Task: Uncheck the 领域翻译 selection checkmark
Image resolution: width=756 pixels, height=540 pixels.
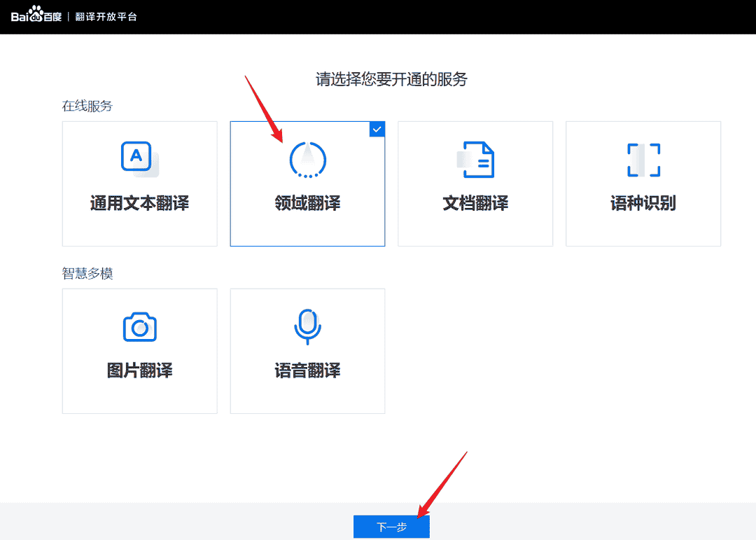Action: pyautogui.click(x=377, y=129)
